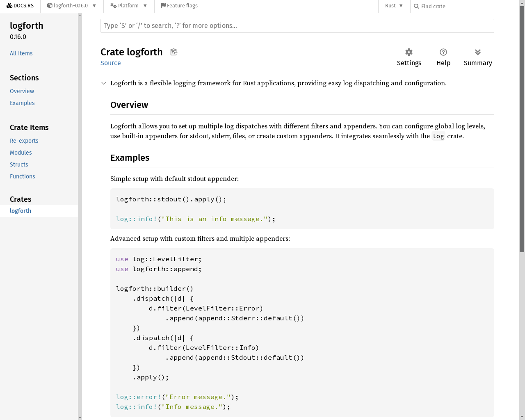Click the 'use log::LevelFilter;' code line
Viewport: 525px width, 420px height.
(x=159, y=259)
